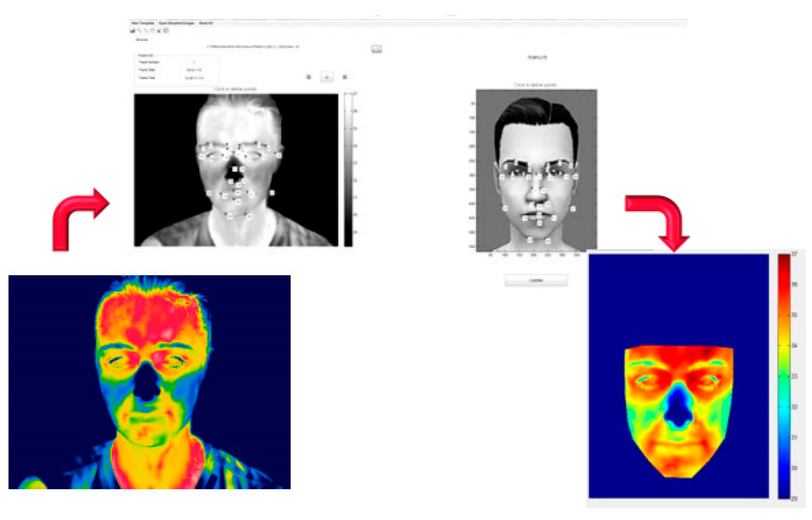Viewport: 812px width, 520px height.
Task: Click the Frame Number value field
Action: click(194, 62)
